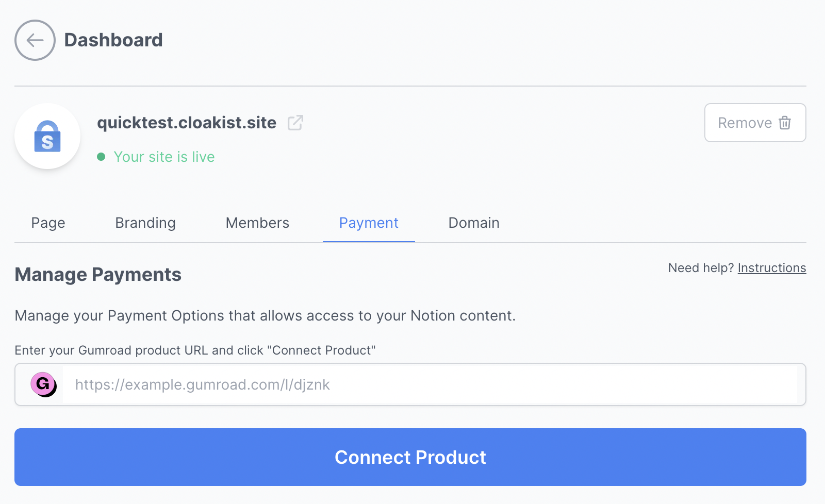Click the Dashboard title label
825x504 pixels.
point(113,40)
